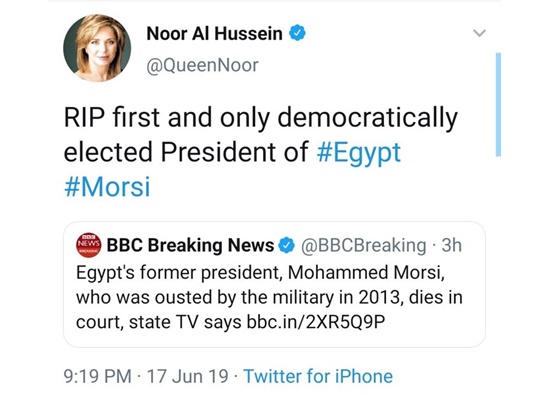
Task: Open the tweet options chevron menu
Action: point(479,33)
